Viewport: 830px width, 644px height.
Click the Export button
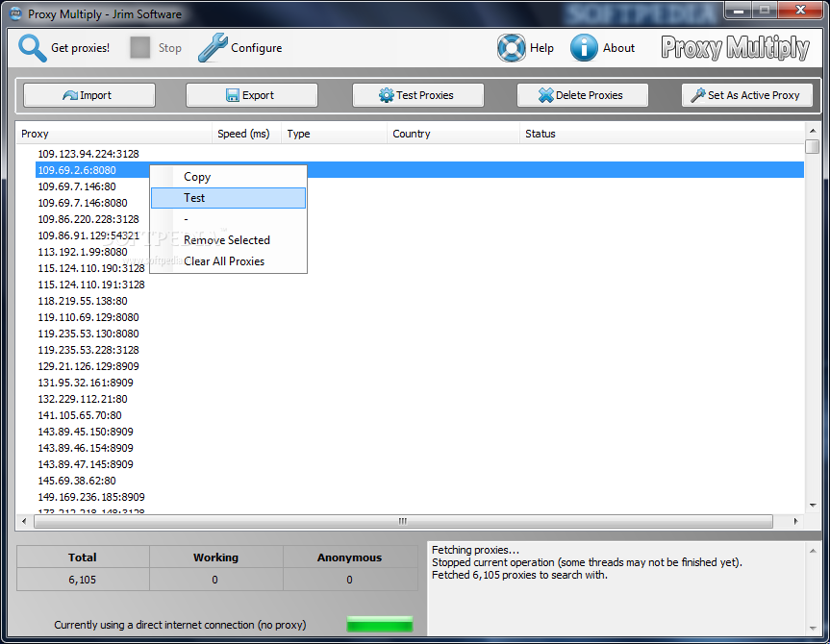point(251,95)
